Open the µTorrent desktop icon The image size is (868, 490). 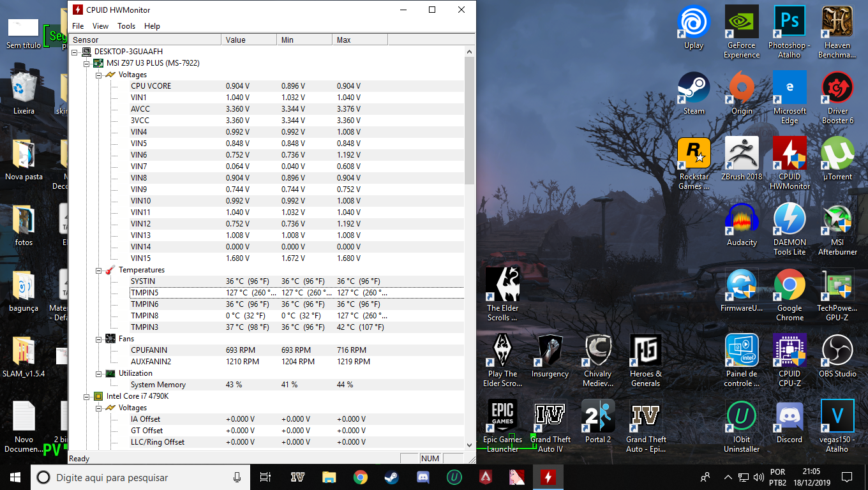click(x=837, y=159)
